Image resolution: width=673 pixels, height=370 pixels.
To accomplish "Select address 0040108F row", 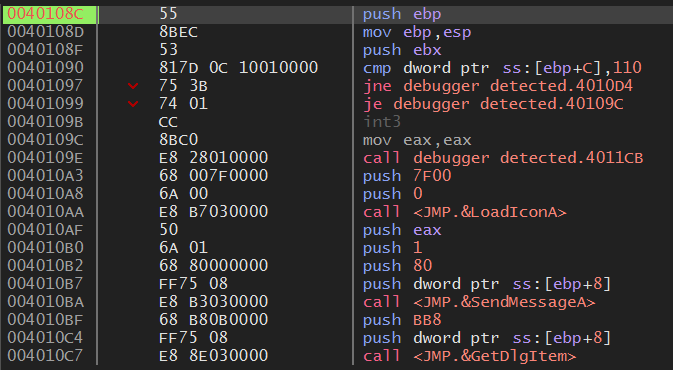I will pyautogui.click(x=45, y=50).
